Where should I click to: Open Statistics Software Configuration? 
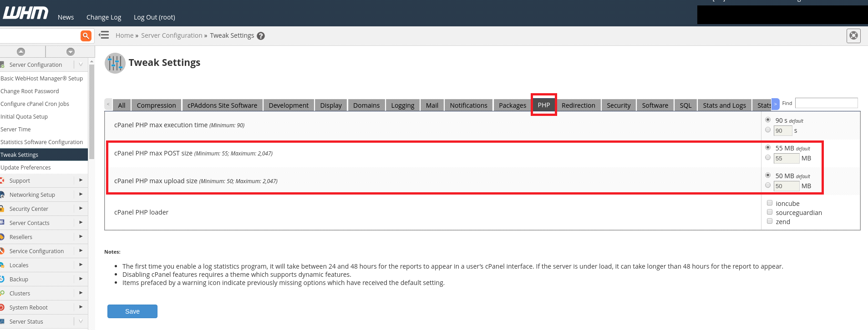click(41, 142)
